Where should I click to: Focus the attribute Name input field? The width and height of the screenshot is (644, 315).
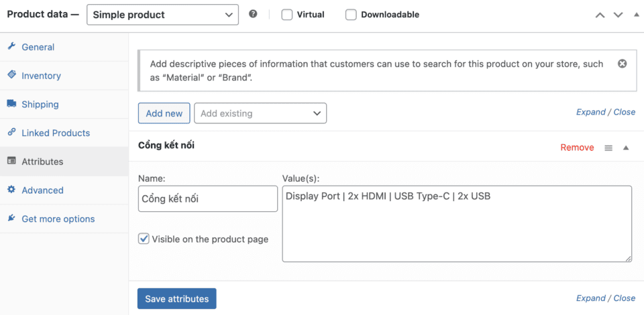(208, 199)
